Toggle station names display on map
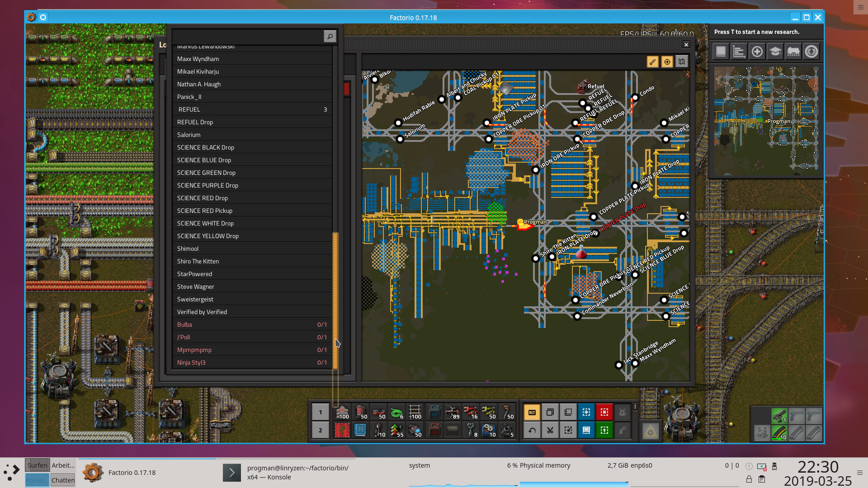Screen dimensions: 868x488 click(x=652, y=62)
